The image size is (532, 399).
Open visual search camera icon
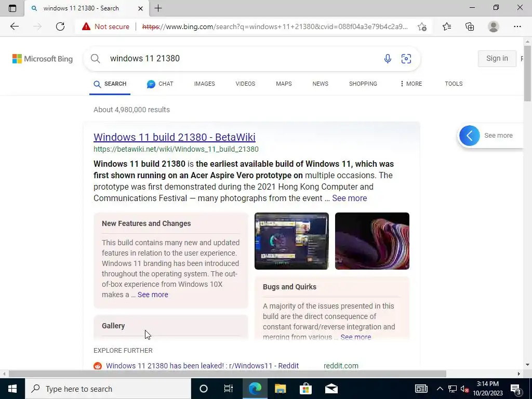pyautogui.click(x=406, y=58)
